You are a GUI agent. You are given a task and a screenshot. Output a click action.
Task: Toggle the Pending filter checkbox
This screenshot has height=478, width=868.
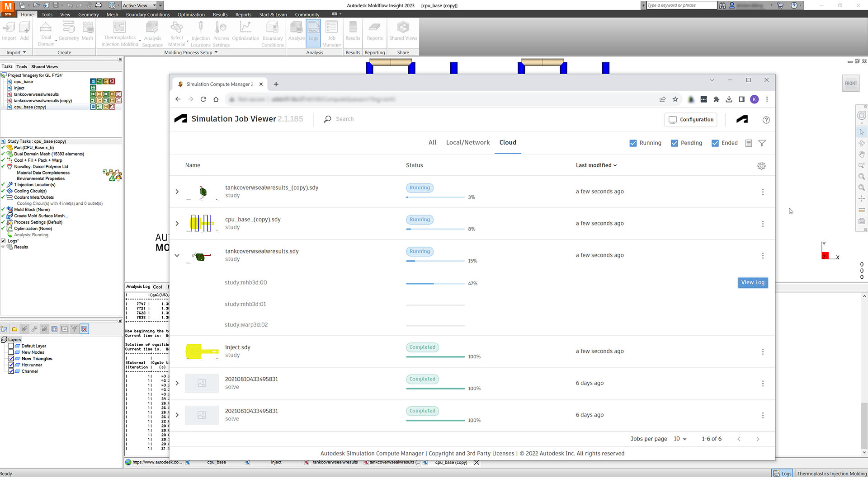tap(674, 143)
